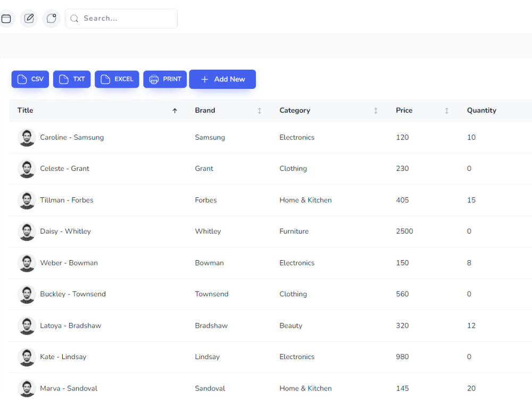Viewport: 532px width, 399px height.
Task: Export table to EXCEL
Action: [117, 79]
